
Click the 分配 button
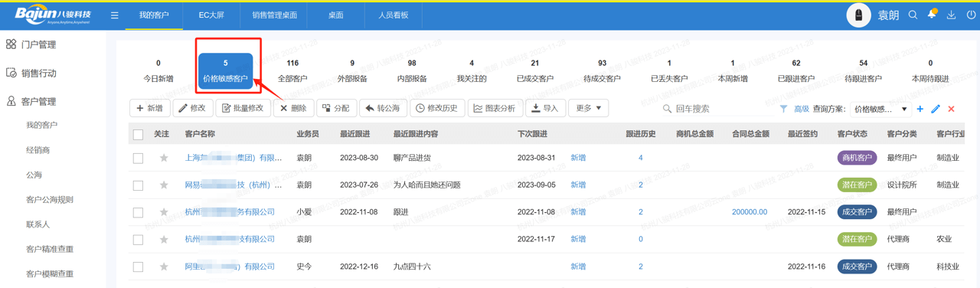(337, 108)
